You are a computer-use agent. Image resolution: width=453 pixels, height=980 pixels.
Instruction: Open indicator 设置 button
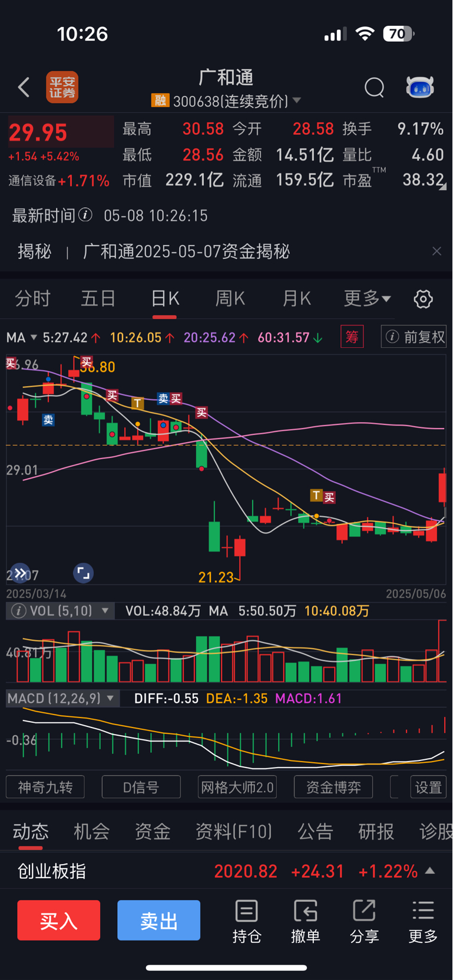(428, 787)
